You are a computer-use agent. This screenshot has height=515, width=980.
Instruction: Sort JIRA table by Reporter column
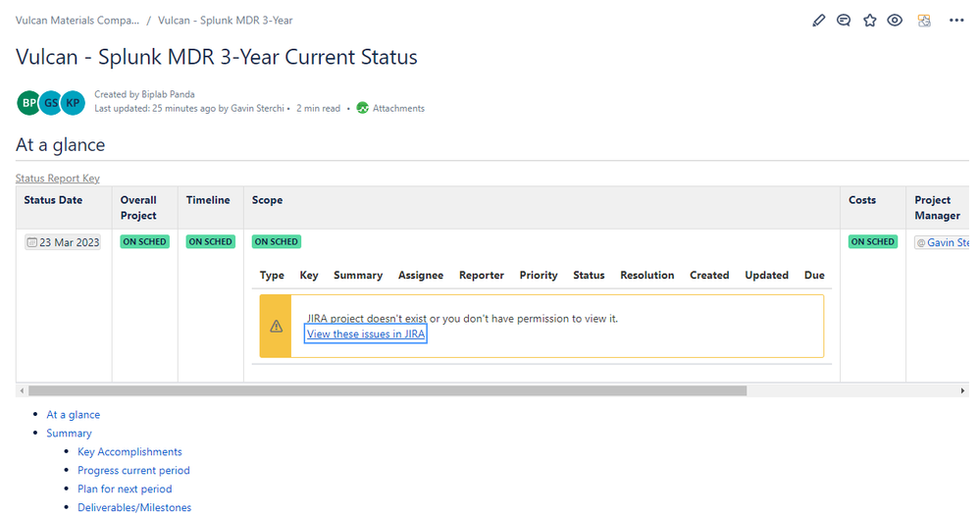pos(482,275)
